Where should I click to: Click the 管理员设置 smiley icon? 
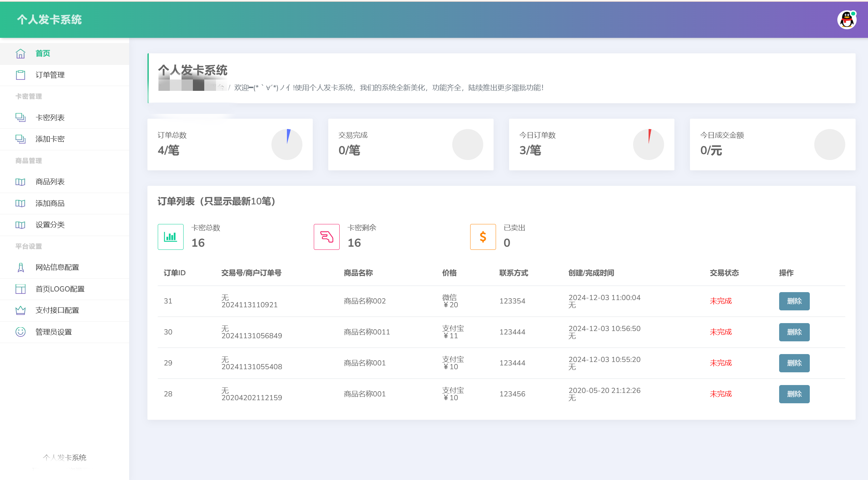[20, 332]
